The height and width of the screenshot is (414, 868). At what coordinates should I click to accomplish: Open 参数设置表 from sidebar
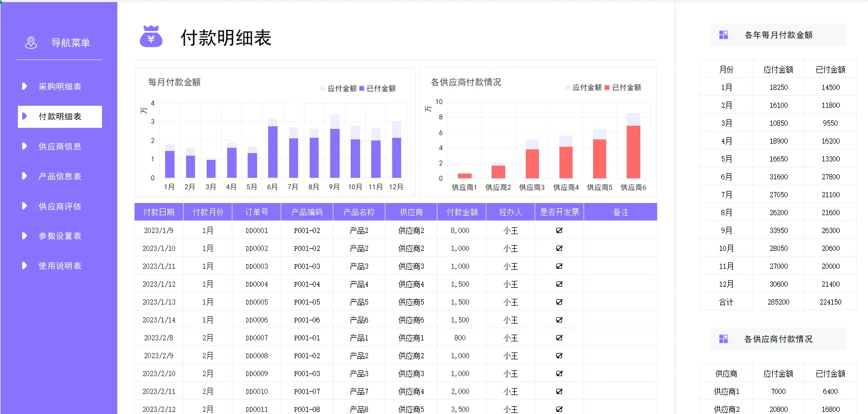[x=60, y=236]
